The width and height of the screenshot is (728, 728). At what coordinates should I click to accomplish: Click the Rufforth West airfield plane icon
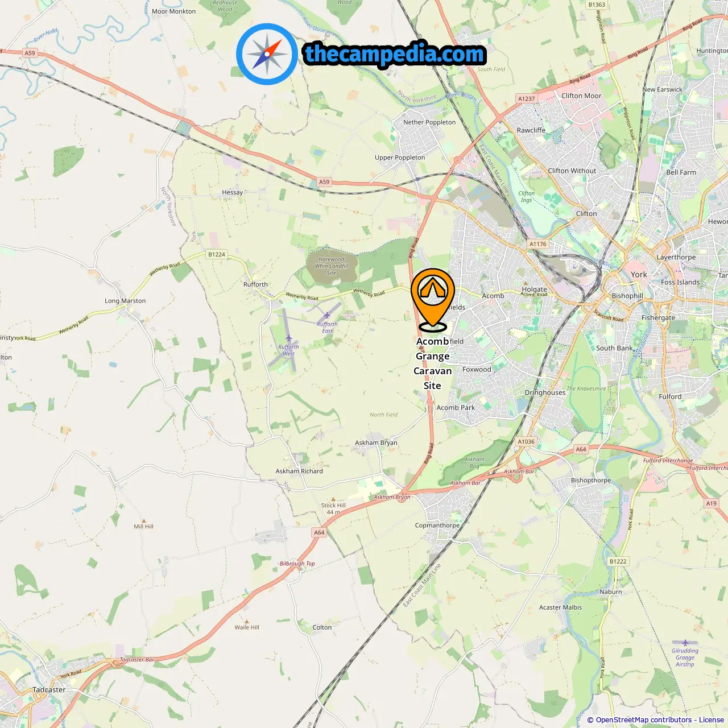click(x=288, y=338)
